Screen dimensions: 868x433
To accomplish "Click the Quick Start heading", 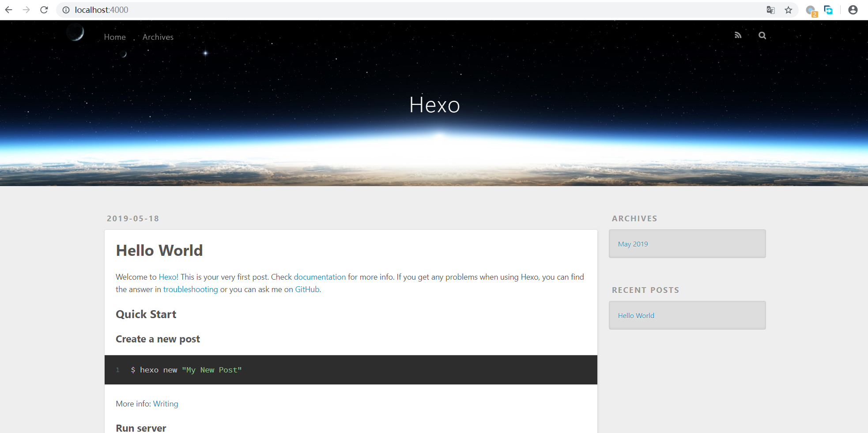I will [x=146, y=314].
